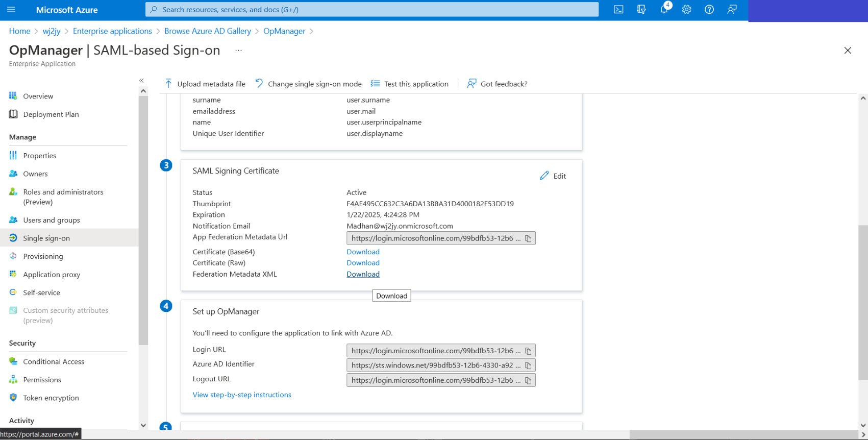Screen dimensions: 868x440
Task: Open Users and groups menu item
Action: tap(51, 220)
